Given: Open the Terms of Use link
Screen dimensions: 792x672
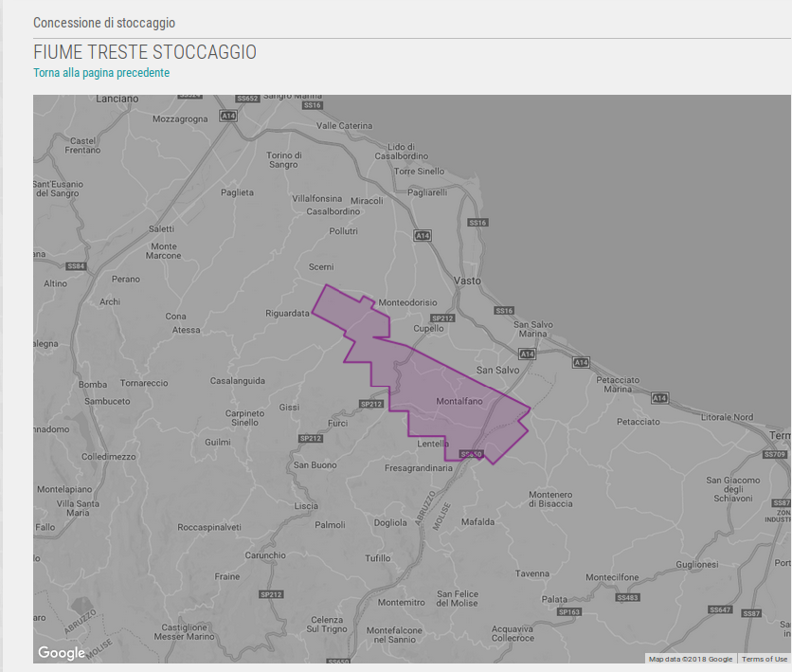Looking at the screenshot, I should (x=764, y=659).
